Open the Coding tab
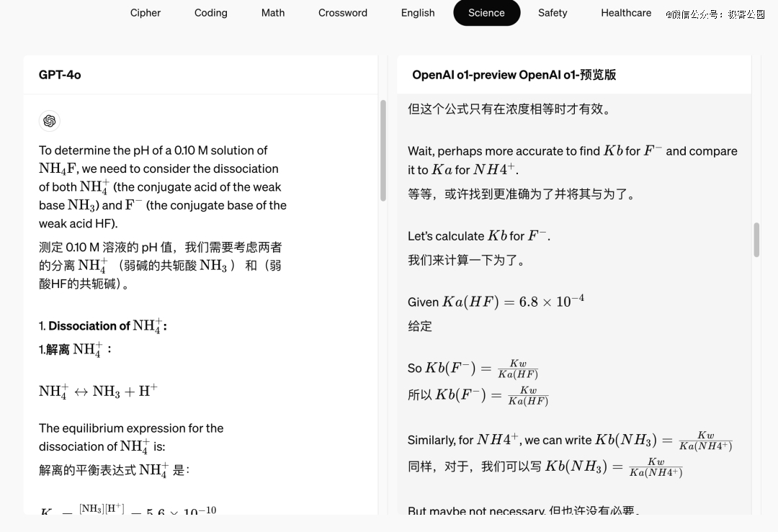This screenshot has height=532, width=778. point(211,13)
